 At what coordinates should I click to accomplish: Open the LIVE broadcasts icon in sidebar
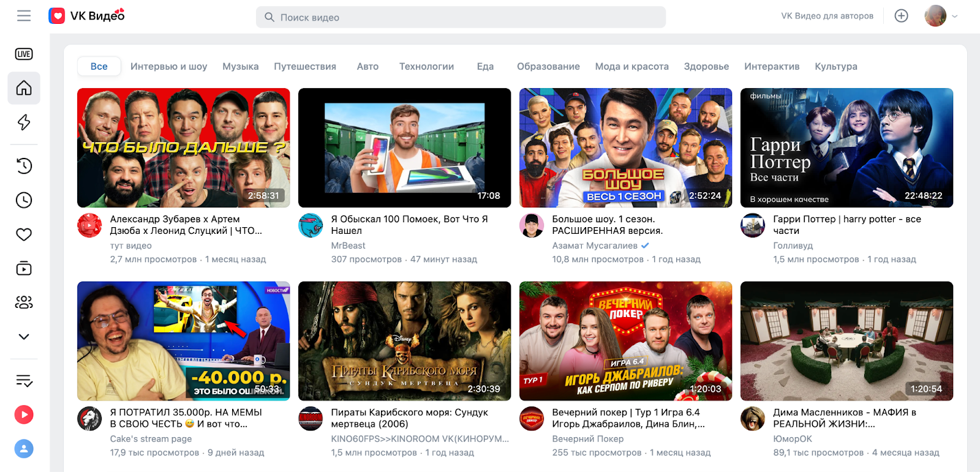point(24,54)
